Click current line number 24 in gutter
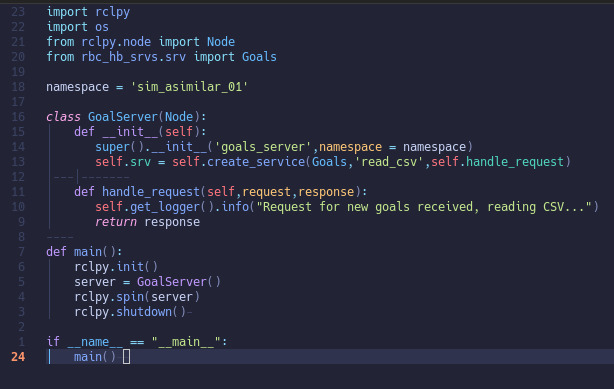Screen dimensions: 614x389 (x=18, y=357)
